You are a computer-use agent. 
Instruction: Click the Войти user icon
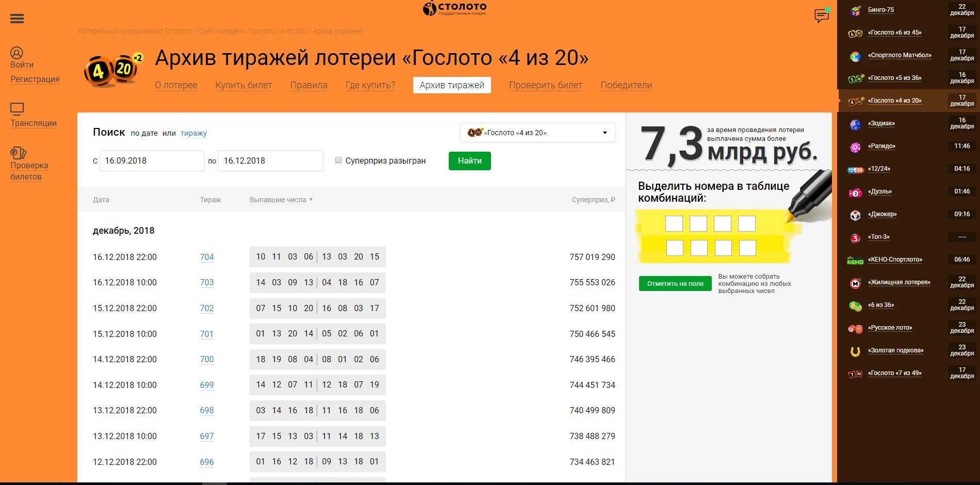17,53
